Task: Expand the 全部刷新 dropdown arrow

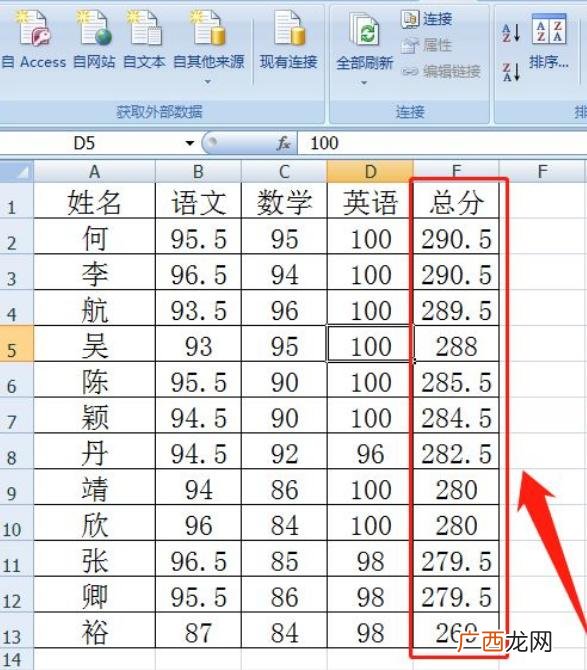Action: [x=364, y=82]
